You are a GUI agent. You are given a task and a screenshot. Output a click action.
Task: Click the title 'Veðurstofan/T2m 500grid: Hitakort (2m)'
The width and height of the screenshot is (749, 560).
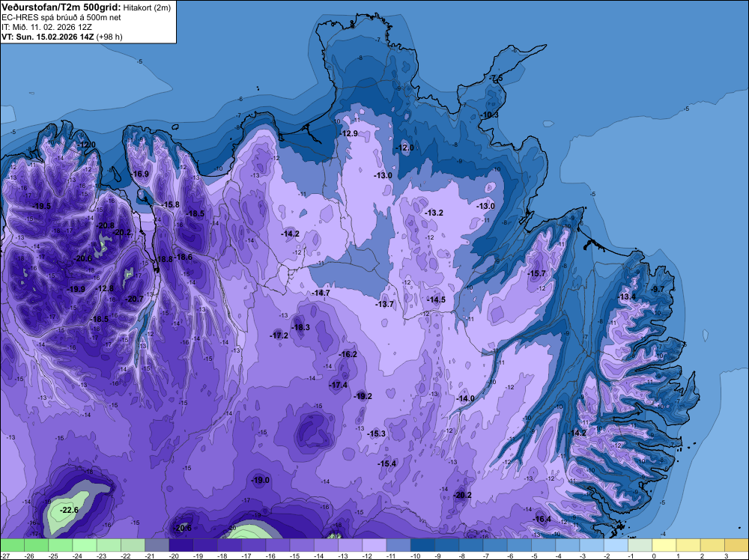click(86, 7)
